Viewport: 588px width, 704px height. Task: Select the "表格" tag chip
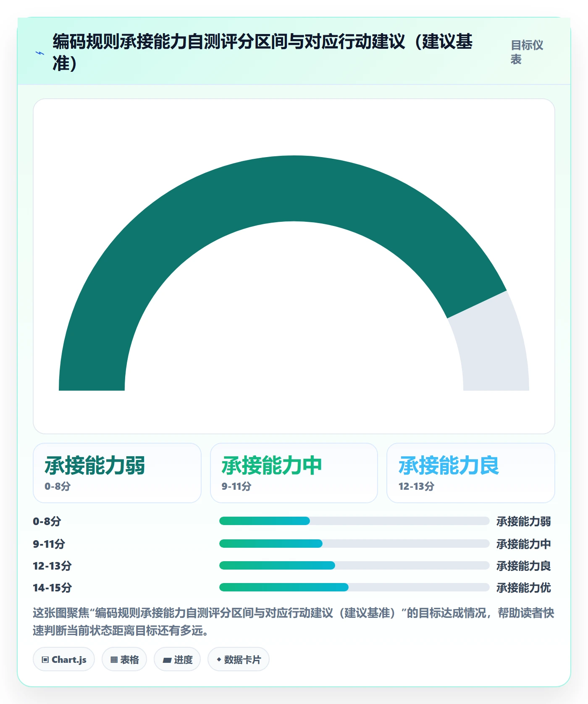pos(124,659)
